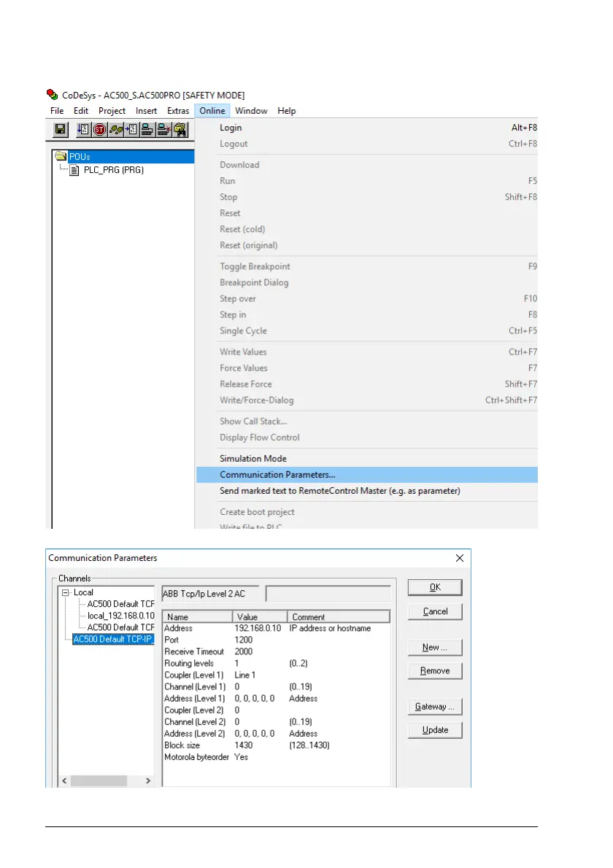This screenshot has height=868, width=613.
Task: Open the Gateway ... button
Action: coord(435,707)
